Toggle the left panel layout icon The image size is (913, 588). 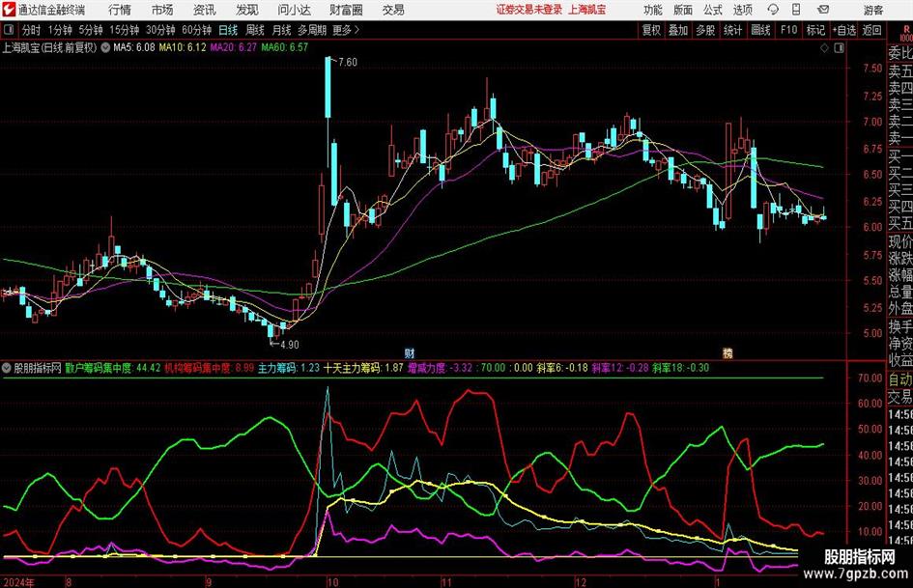click(x=9, y=30)
